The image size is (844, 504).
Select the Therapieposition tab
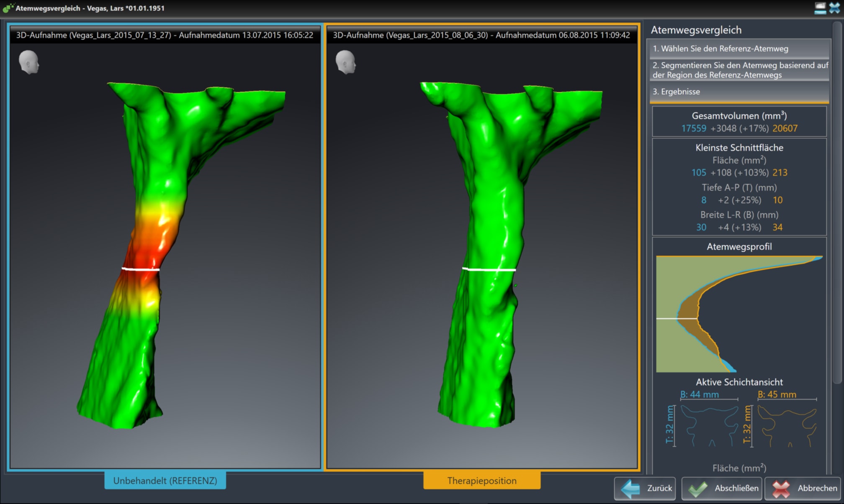tap(481, 481)
